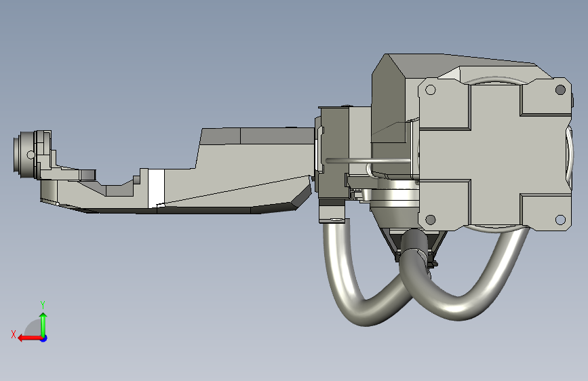Viewport: 588px width, 381px height.
Task: Click the red X axis arrow of triad
Action: coord(29,338)
